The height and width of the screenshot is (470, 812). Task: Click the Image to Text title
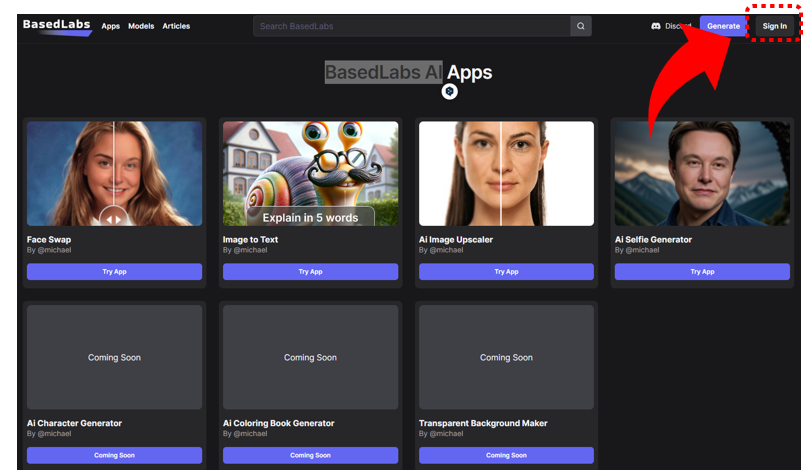click(x=250, y=240)
